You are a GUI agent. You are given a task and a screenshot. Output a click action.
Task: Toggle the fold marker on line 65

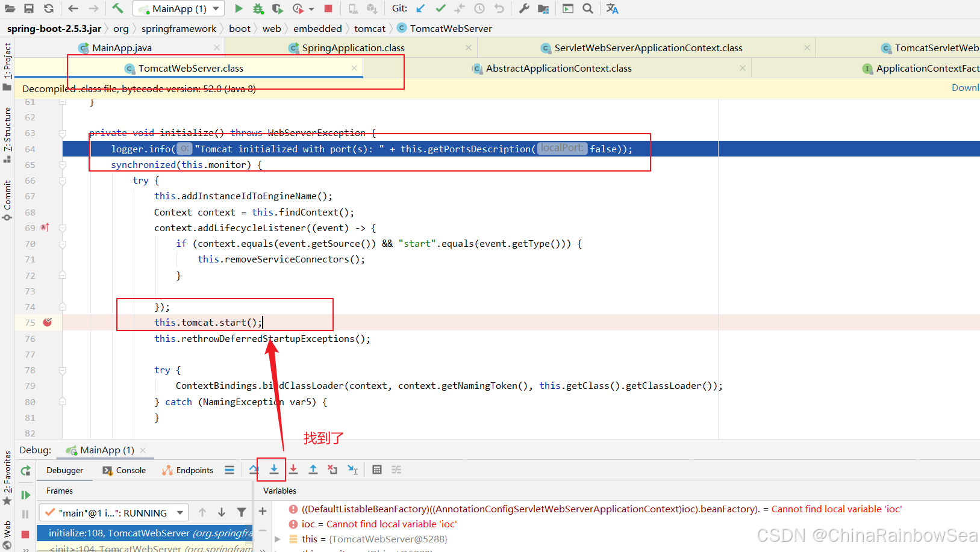point(63,165)
